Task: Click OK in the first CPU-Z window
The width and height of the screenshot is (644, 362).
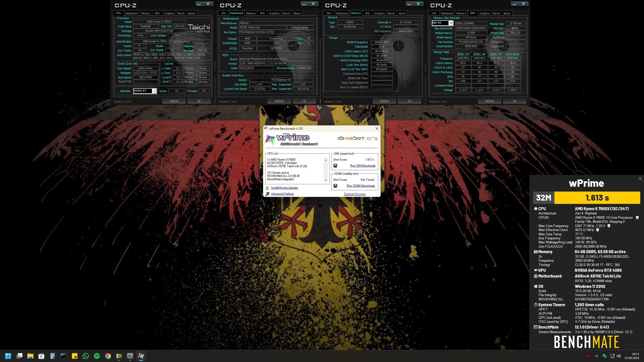Action: [x=199, y=101]
